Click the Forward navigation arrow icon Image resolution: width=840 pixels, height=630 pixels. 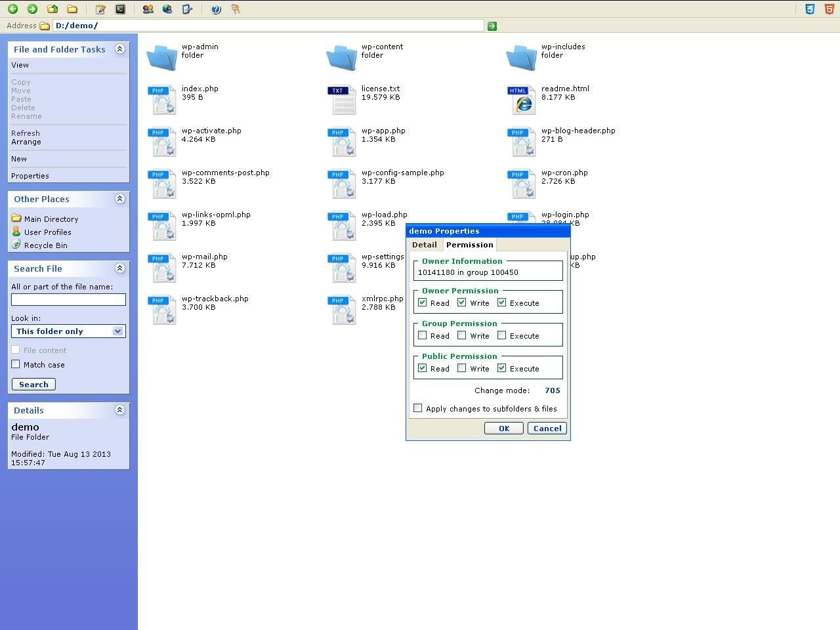click(32, 9)
